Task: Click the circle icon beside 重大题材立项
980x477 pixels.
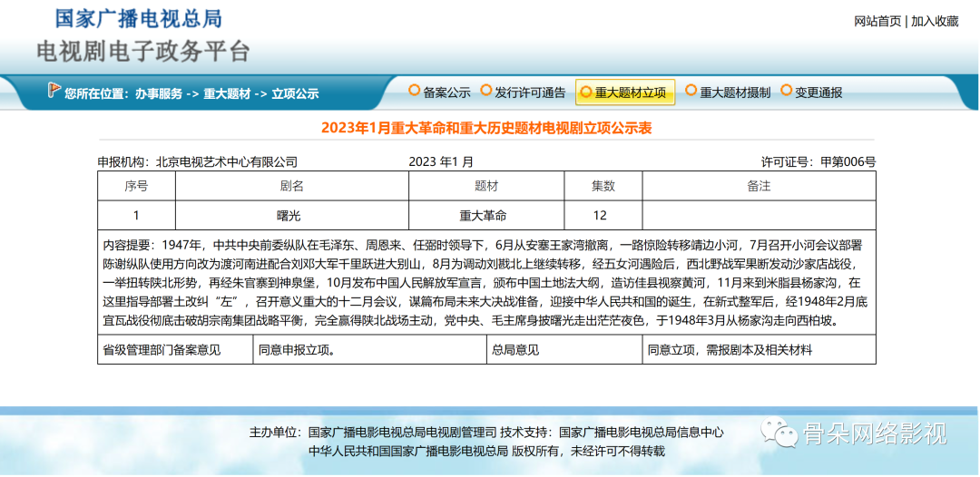Action: 585,92
